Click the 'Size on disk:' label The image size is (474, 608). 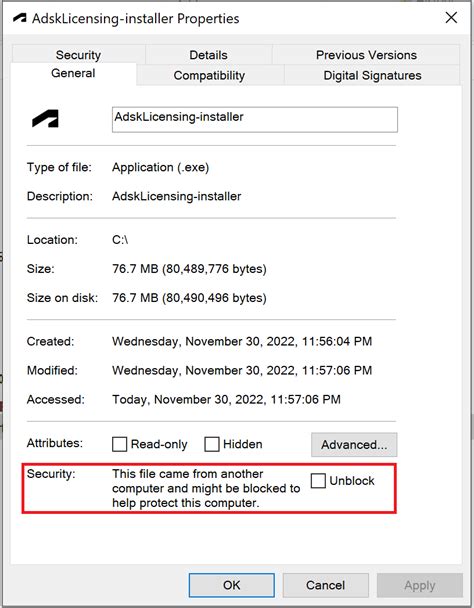pos(62,298)
